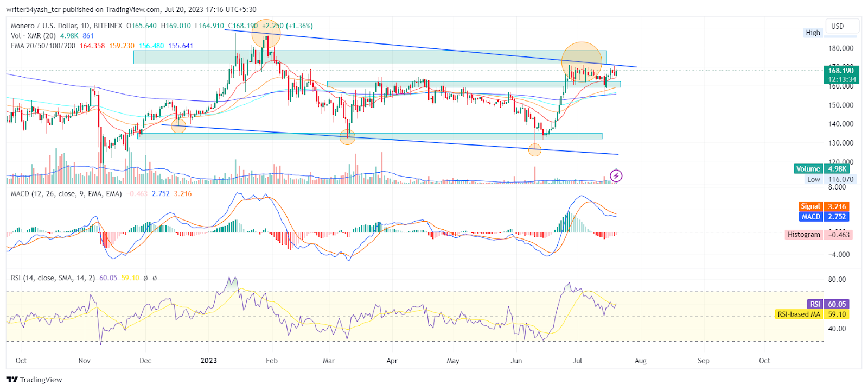Select the RSI (14, close, SMA) legend
Viewport: 868px width, 390px height.
click(53, 278)
